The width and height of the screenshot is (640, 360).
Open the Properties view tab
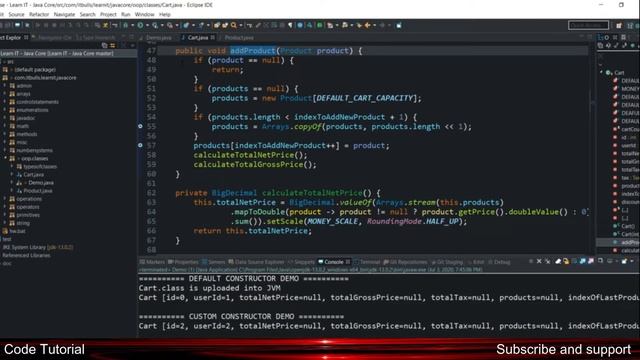[183, 262]
